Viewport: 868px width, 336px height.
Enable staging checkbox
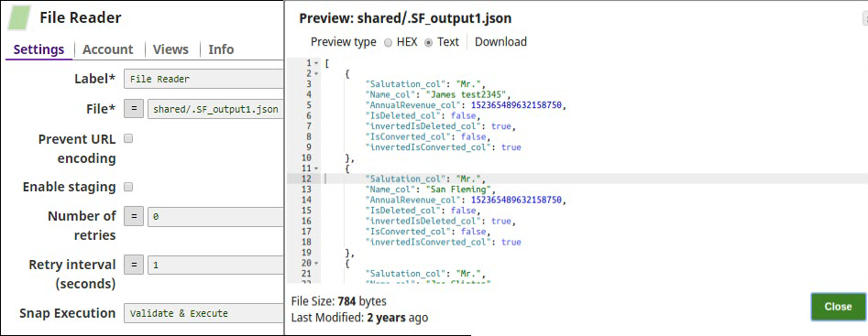(128, 187)
